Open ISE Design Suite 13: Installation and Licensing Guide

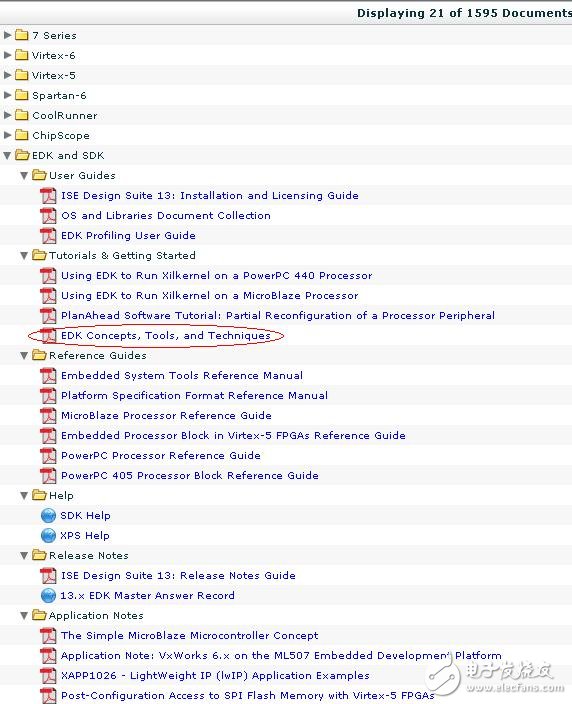(210, 196)
